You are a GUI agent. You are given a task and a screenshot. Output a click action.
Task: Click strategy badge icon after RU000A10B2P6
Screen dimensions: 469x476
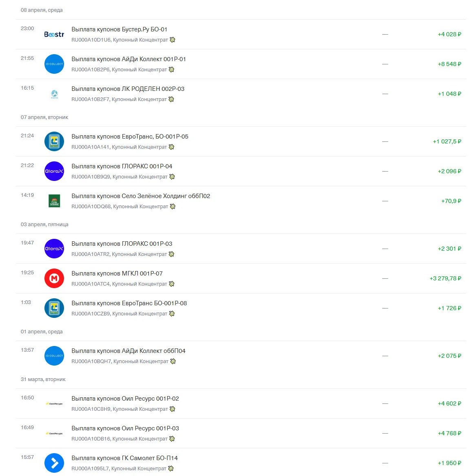coord(172,70)
